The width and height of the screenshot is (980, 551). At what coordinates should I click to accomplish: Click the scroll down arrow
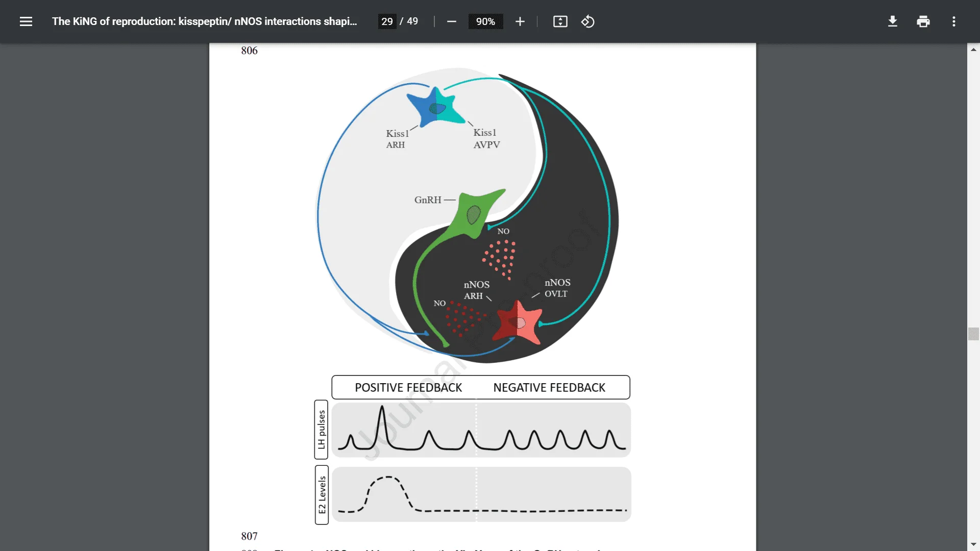(x=973, y=544)
